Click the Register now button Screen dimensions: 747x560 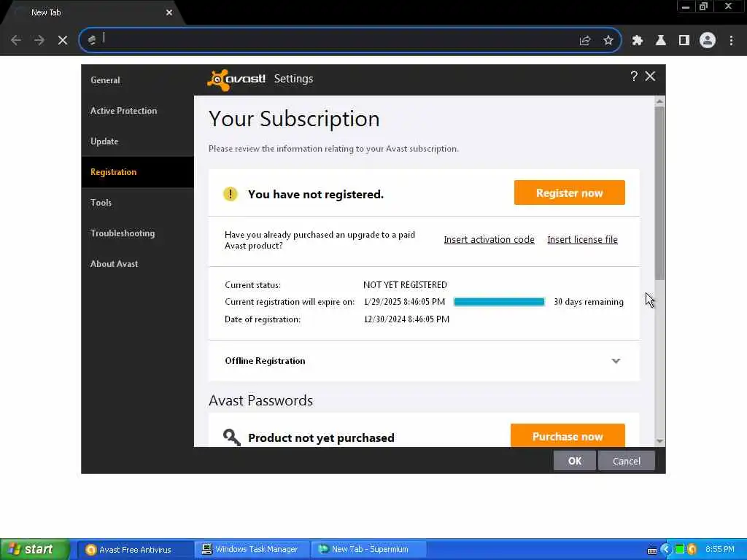coord(569,192)
